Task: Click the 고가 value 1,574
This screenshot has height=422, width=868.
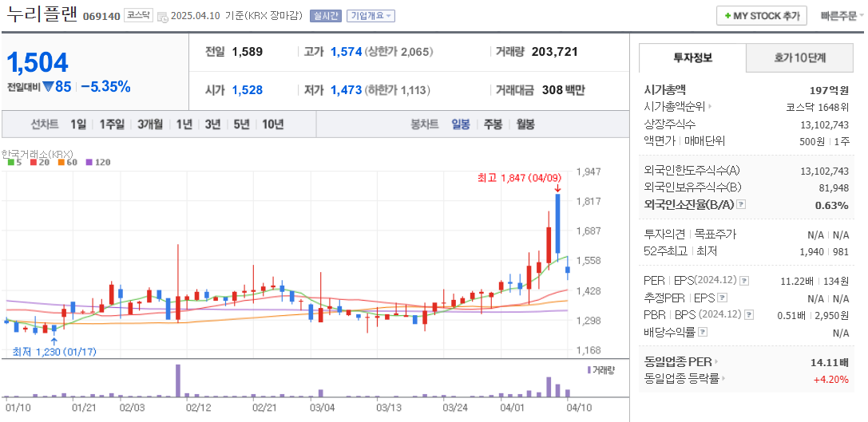Action: pos(346,52)
